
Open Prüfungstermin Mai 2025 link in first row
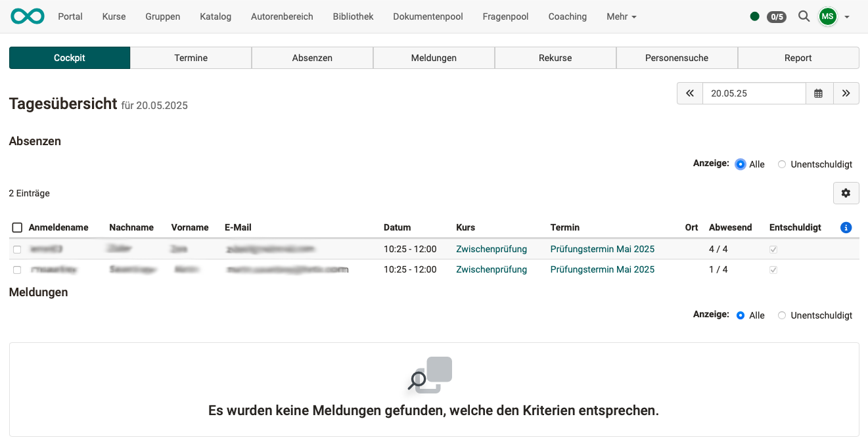click(x=602, y=249)
